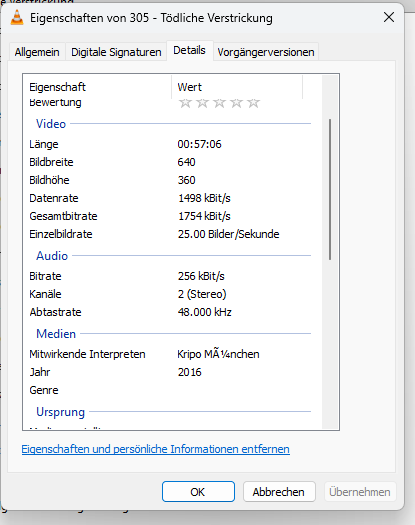
Task: Click the Bewertung property label
Action: [x=55, y=102]
